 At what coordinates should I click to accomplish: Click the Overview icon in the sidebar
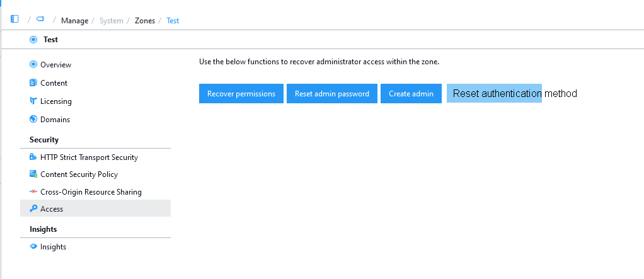pos(33,64)
